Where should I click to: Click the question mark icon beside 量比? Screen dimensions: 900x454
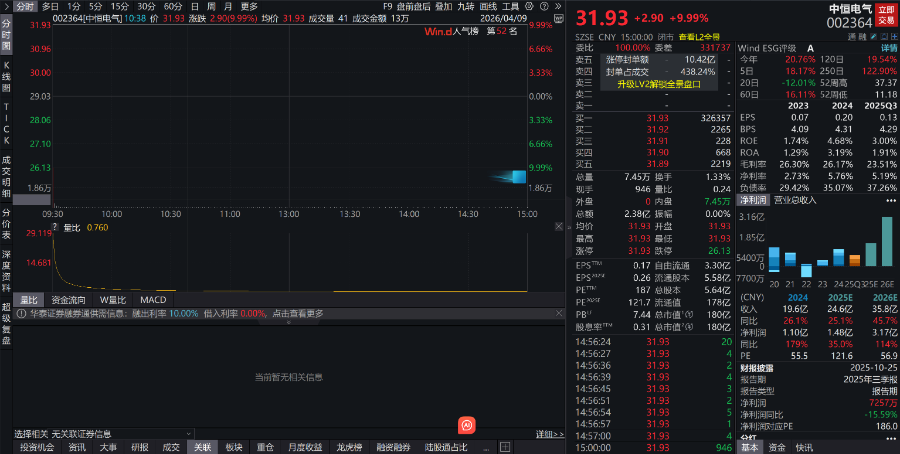[x=55, y=227]
